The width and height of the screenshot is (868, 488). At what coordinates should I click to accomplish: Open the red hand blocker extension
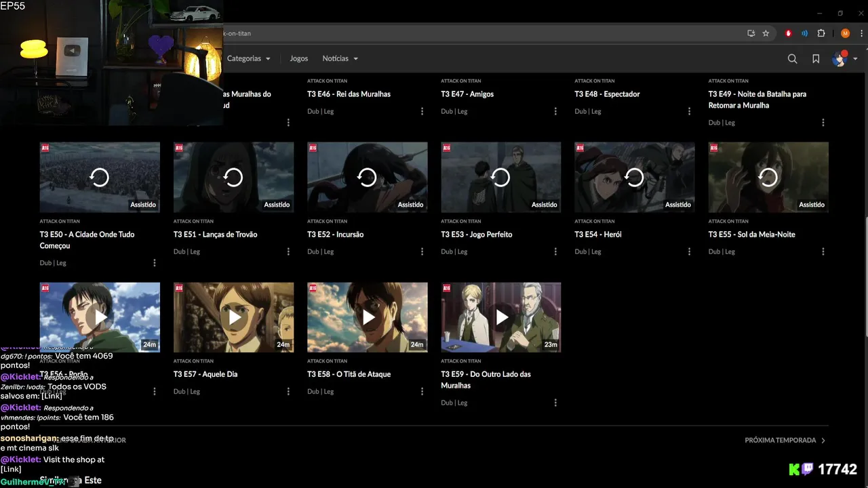point(789,33)
